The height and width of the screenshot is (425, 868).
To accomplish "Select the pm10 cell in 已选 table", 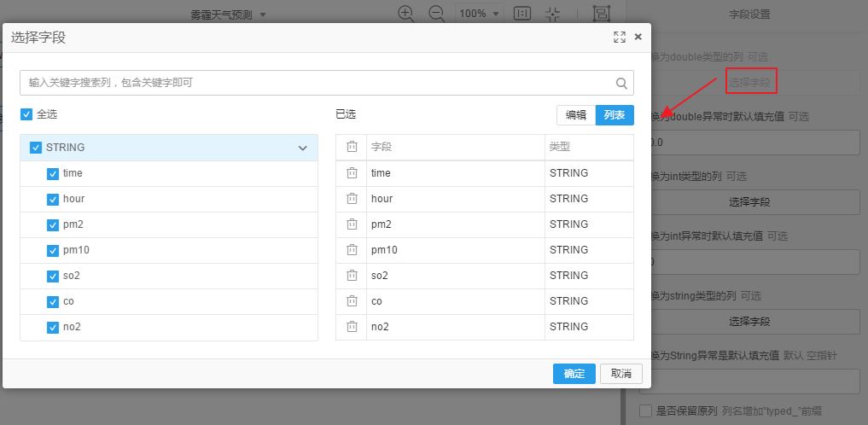I will tap(456, 250).
